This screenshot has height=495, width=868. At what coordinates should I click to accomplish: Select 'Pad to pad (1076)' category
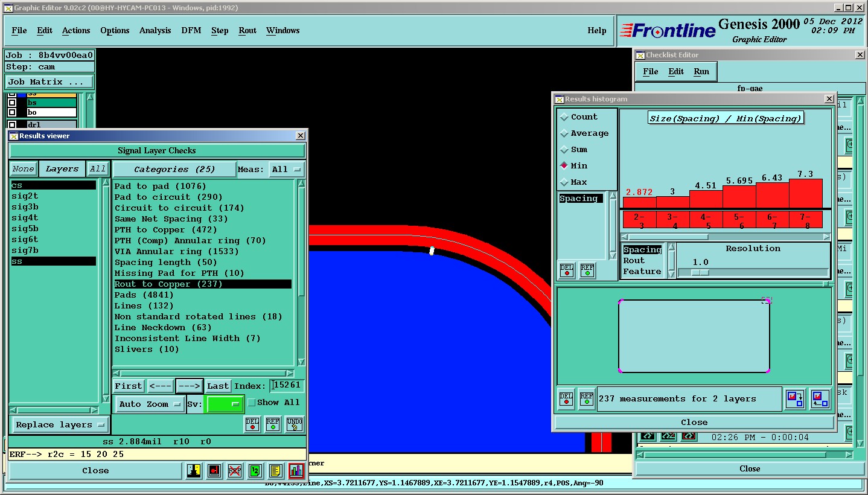coord(161,187)
